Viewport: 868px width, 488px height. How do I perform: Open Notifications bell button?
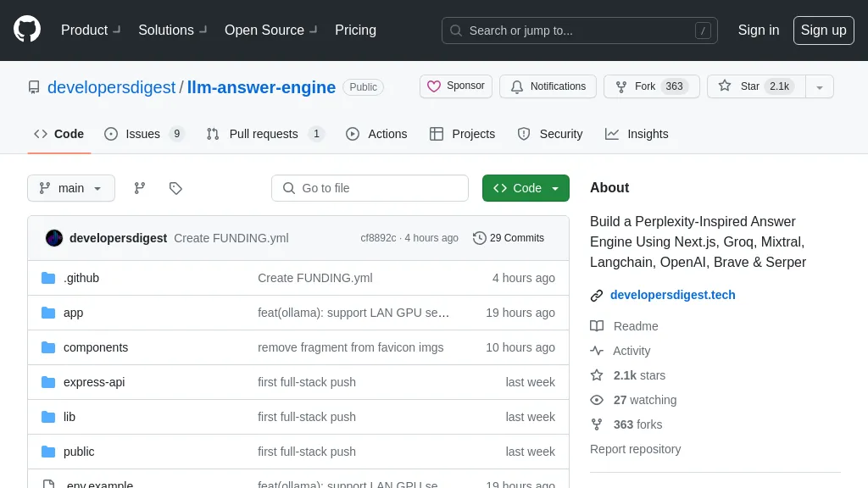[x=548, y=86]
